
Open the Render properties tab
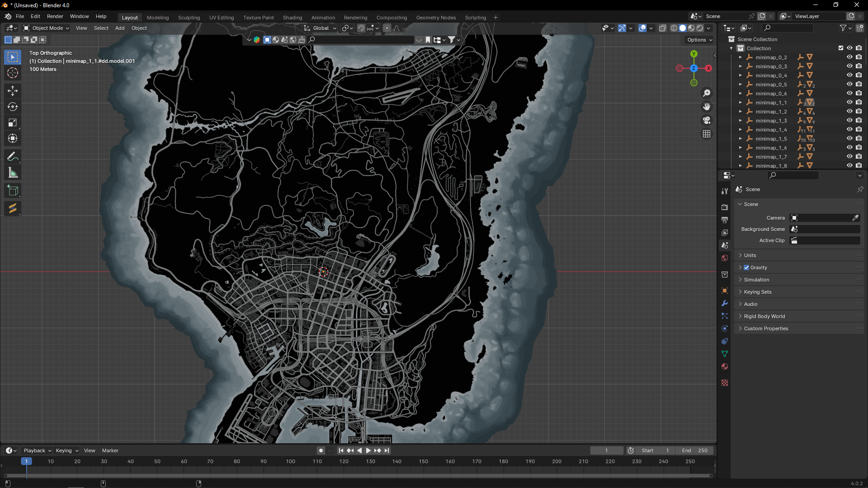pyautogui.click(x=725, y=207)
